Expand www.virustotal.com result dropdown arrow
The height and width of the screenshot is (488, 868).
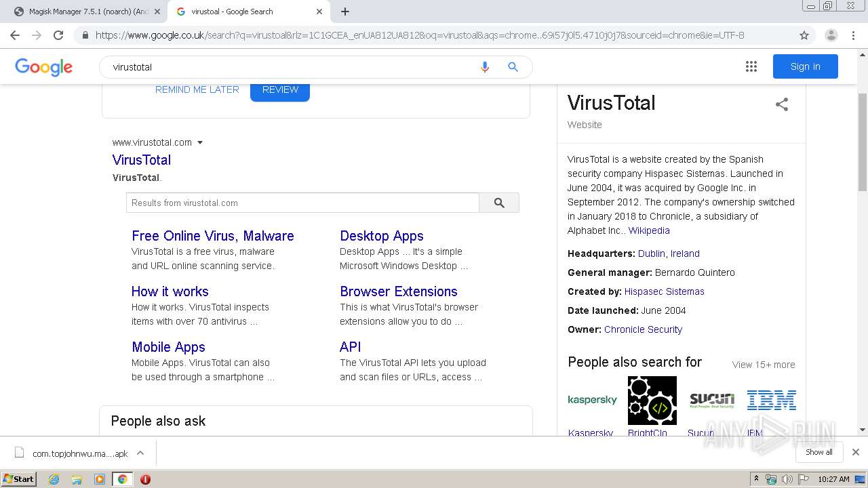(x=200, y=142)
